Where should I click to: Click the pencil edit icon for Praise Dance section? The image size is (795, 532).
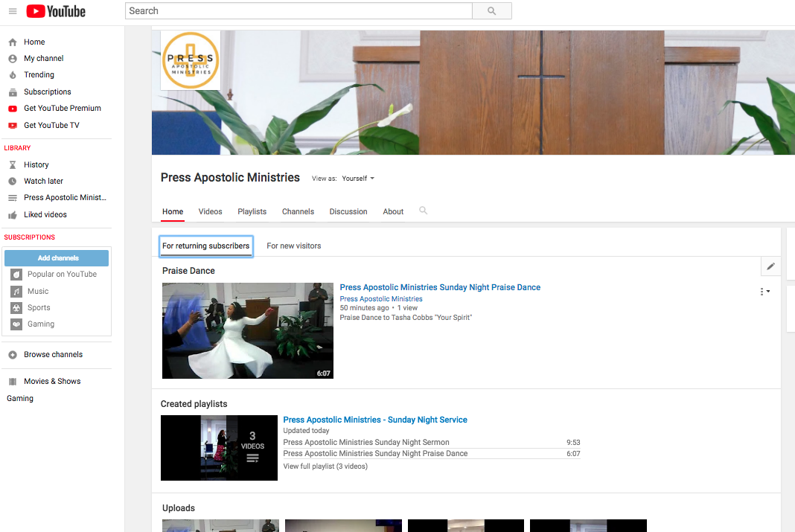point(770,266)
